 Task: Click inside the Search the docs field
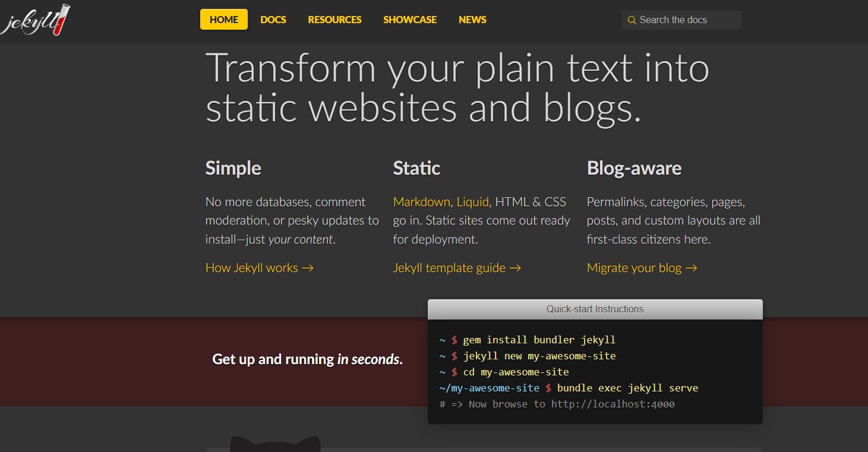coord(681,20)
